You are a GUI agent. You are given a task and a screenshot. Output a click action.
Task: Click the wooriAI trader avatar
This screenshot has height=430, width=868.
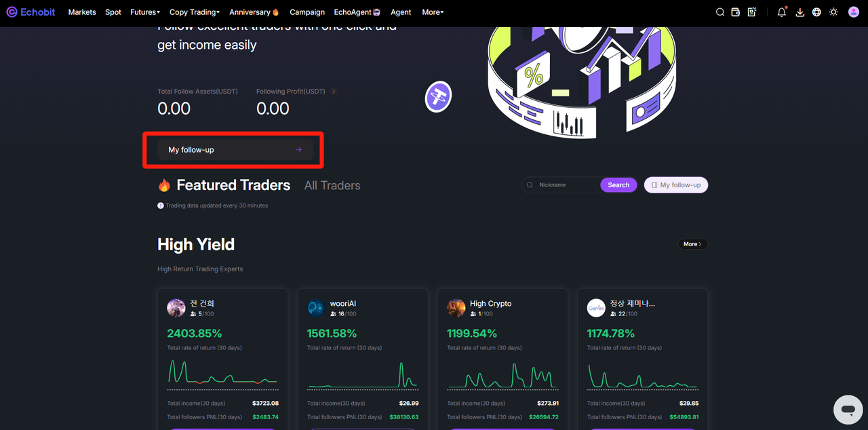tap(316, 308)
